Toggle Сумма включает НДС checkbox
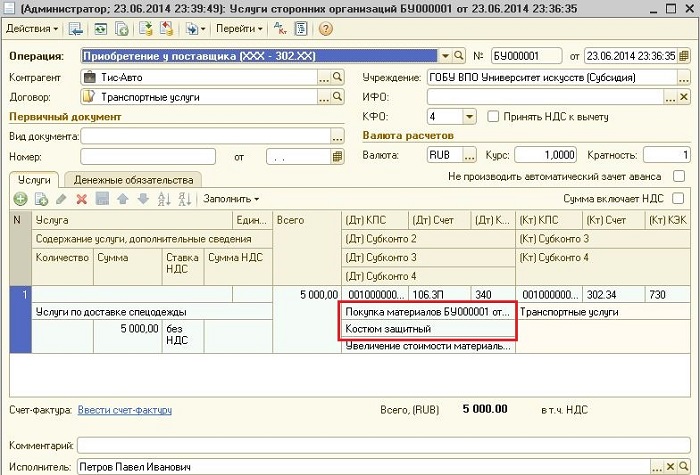700x475 pixels. tap(678, 198)
